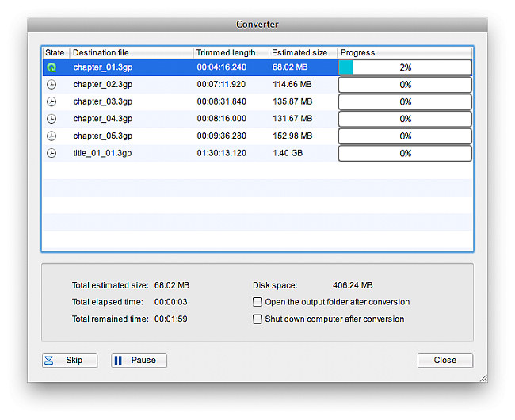Screen dimensions: 515x420
Task: Sort by the State column header
Action: tap(55, 53)
